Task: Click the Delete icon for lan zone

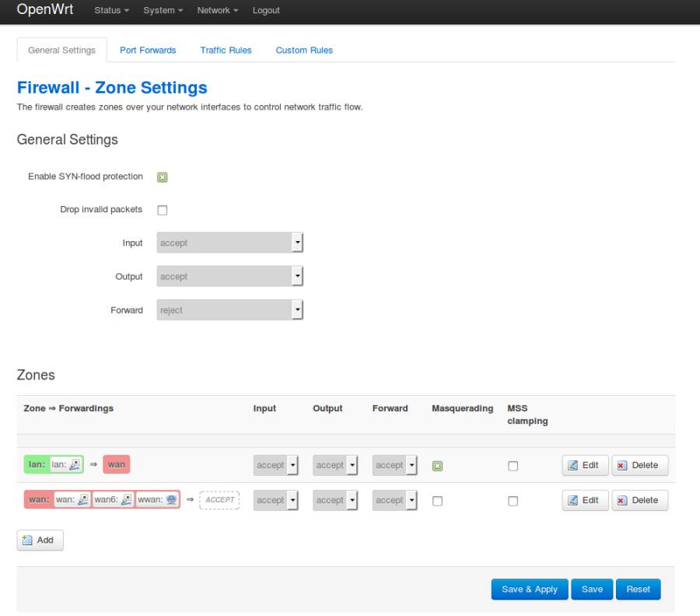Action: (x=622, y=465)
